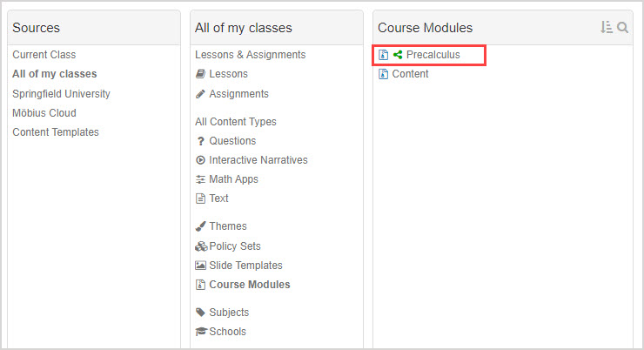The image size is (644, 350).
Task: Click the sort icon in Course Modules header
Action: 607,28
